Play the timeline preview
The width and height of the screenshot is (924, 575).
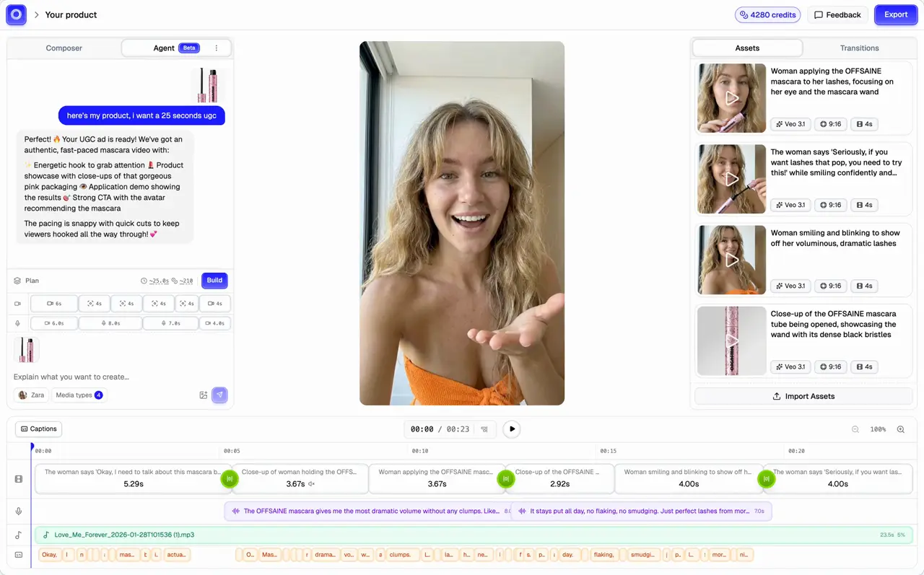point(512,429)
